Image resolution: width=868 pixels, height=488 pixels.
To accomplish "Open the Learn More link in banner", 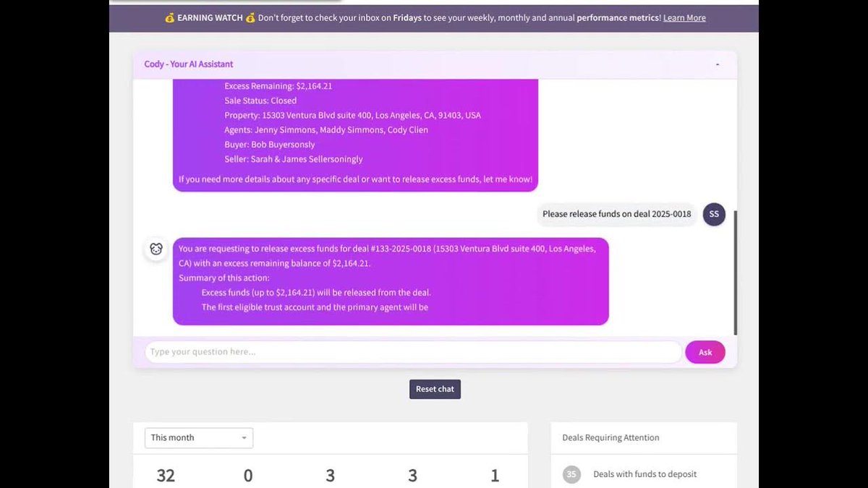I will pos(684,17).
